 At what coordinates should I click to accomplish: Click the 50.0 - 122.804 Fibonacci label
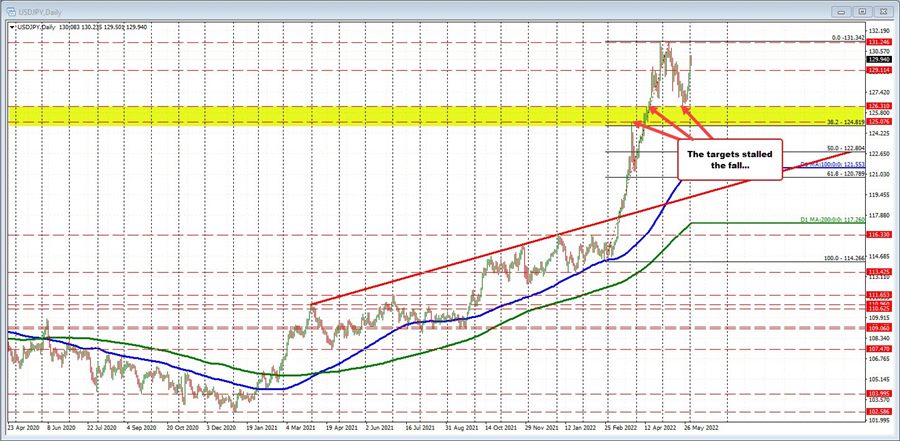[x=845, y=148]
